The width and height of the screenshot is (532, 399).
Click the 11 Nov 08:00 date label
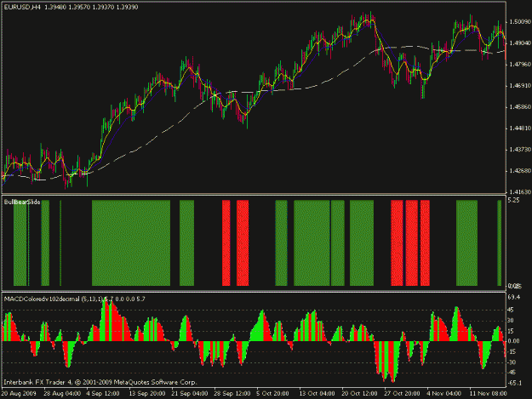[x=488, y=394]
